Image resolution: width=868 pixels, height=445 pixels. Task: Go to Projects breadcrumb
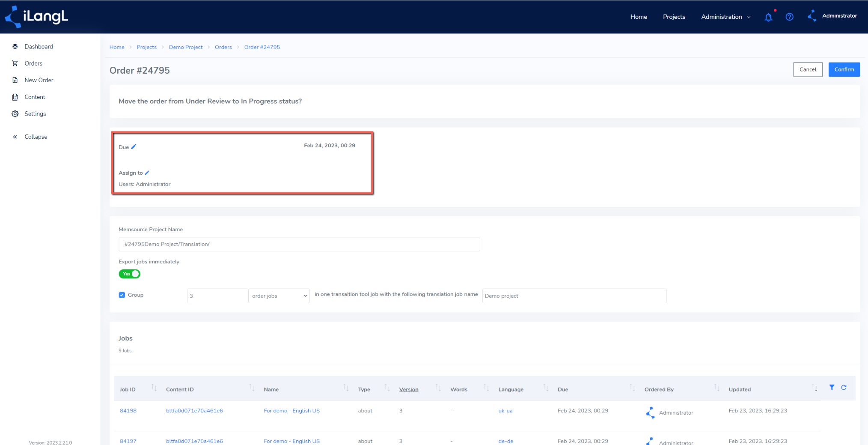(x=146, y=47)
